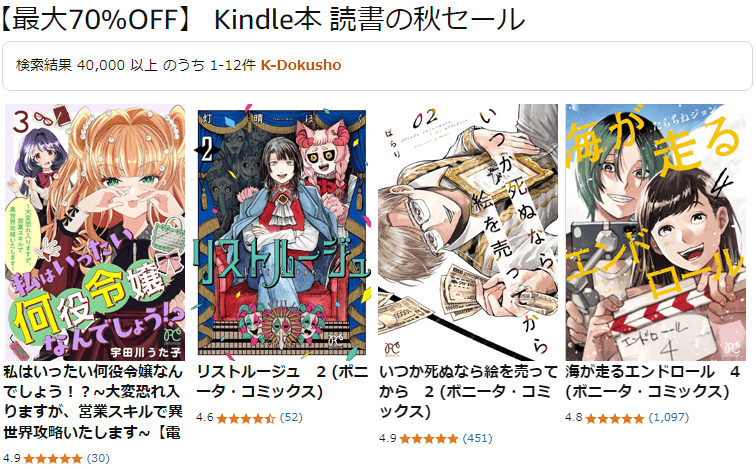This screenshot has height=469, width=756.
Task: Click the star icons beside (30) reviews
Action: coord(53,458)
